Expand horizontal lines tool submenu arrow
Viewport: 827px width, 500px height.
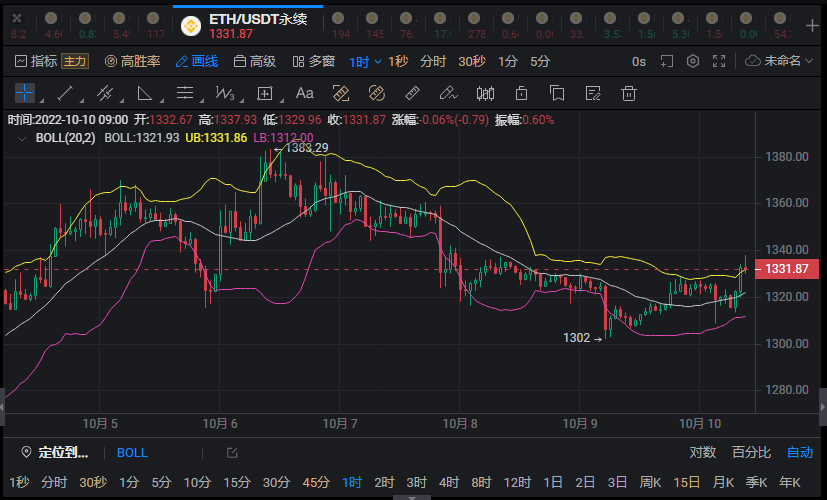pyautogui.click(x=202, y=100)
